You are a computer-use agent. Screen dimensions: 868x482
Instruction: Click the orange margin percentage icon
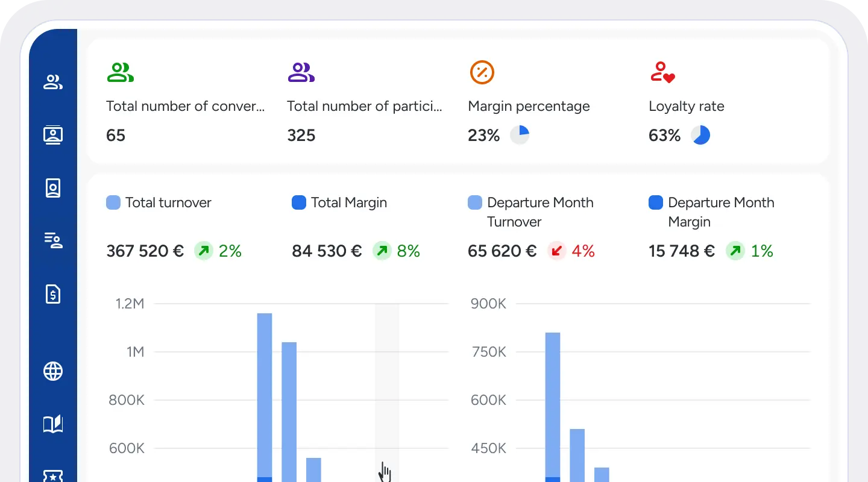pos(482,72)
